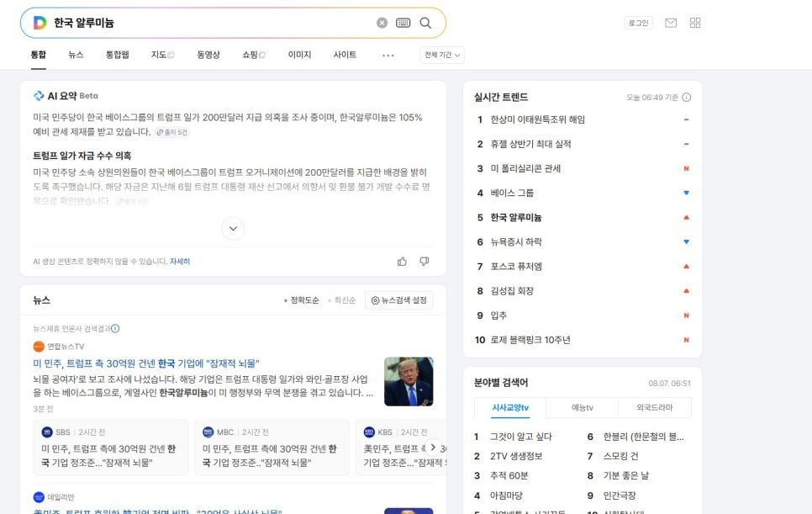Expand the AI summary with chevron button

click(x=233, y=229)
